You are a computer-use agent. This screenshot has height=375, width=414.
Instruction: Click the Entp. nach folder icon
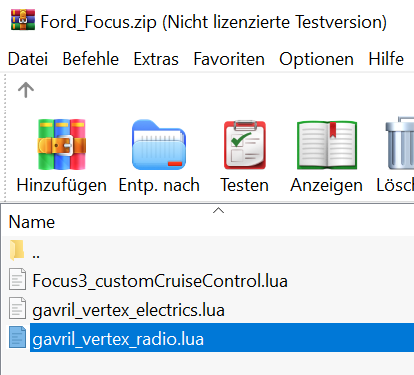pos(159,144)
